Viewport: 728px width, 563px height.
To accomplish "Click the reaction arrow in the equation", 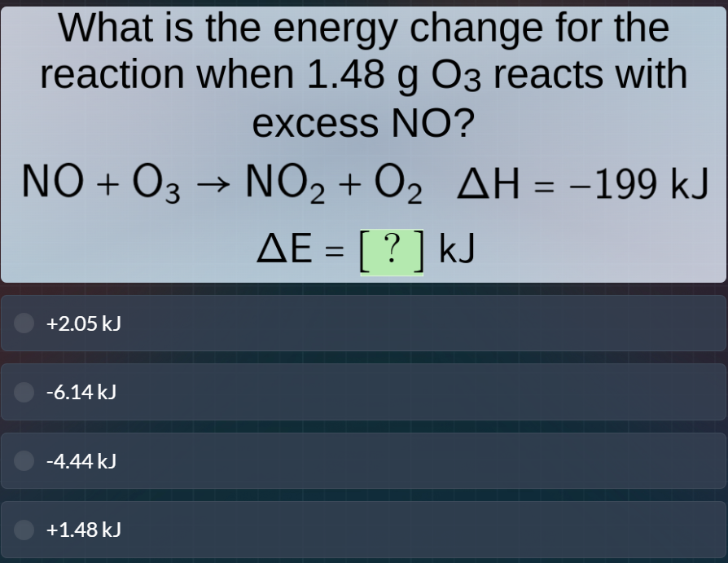I will [x=214, y=183].
